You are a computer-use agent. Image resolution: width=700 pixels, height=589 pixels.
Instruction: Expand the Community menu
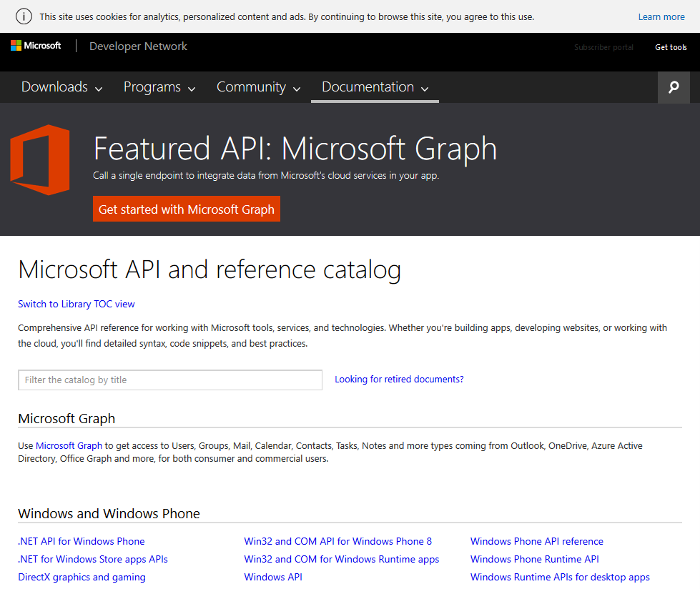(259, 87)
